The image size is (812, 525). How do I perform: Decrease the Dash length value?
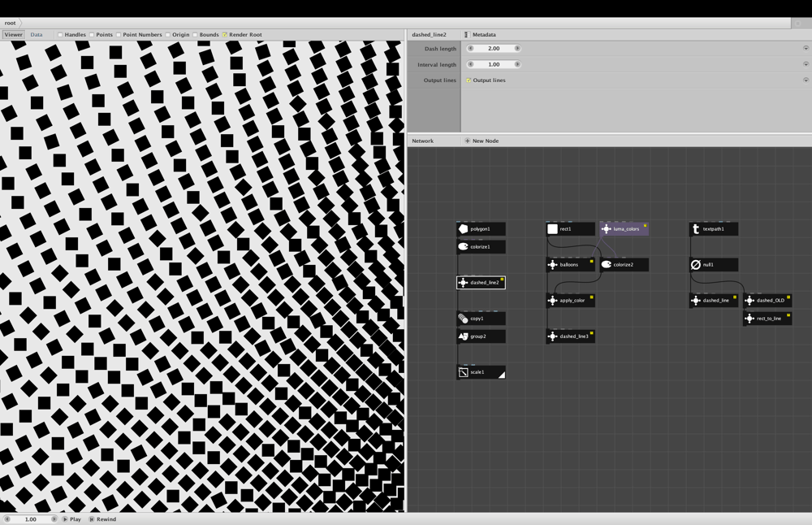[x=470, y=48]
